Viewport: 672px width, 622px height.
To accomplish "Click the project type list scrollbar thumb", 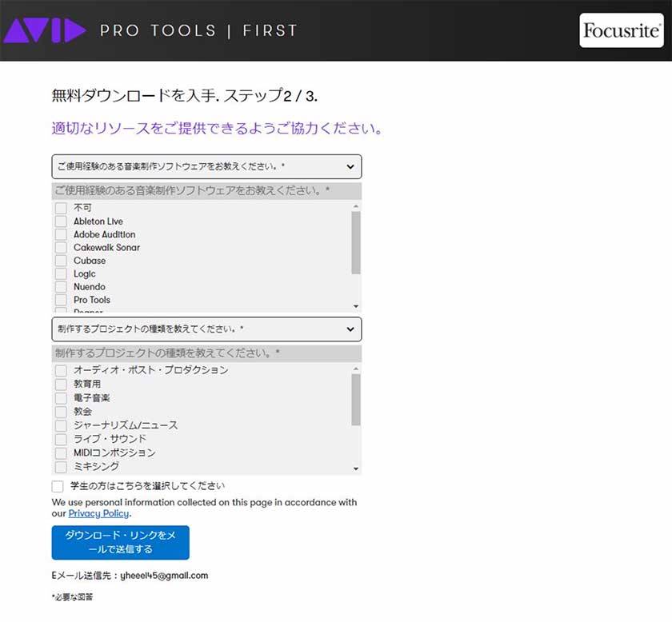I will tap(356, 400).
